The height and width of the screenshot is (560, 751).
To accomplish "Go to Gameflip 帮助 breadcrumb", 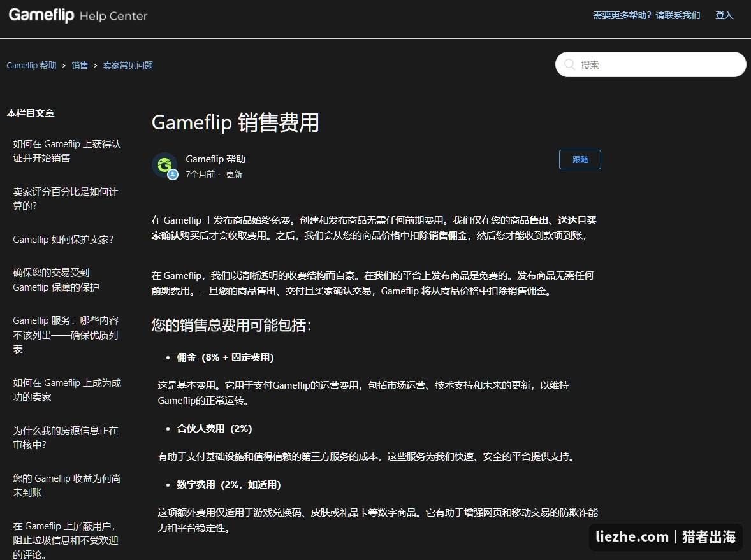I will 32,65.
